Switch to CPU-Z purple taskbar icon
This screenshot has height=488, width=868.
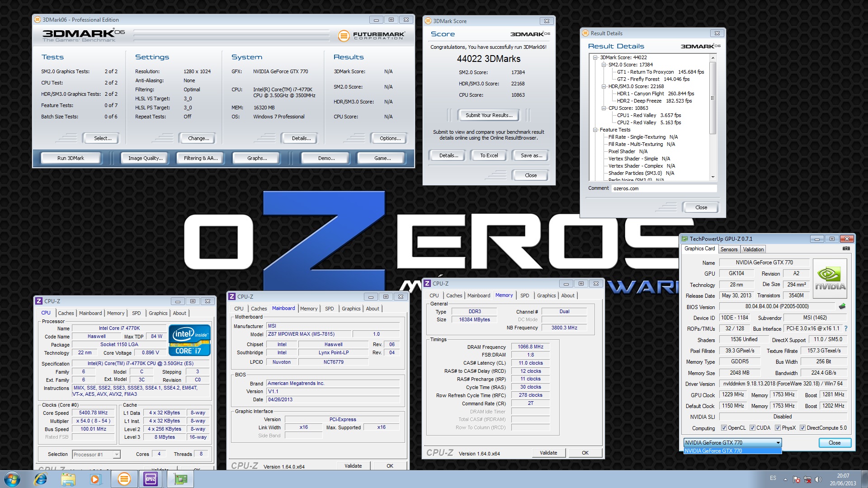[151, 479]
